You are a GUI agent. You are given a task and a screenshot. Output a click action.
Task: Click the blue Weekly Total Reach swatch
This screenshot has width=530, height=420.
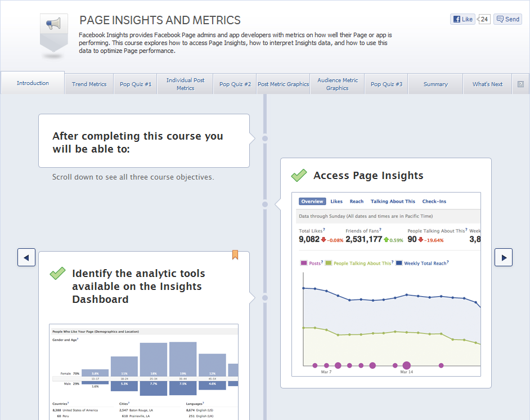[399, 263]
